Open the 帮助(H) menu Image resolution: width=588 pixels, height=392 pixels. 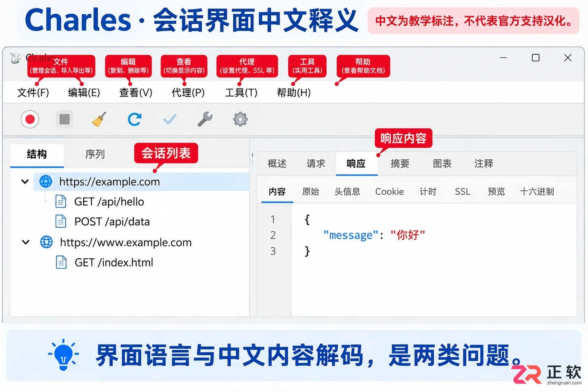pyautogui.click(x=294, y=93)
